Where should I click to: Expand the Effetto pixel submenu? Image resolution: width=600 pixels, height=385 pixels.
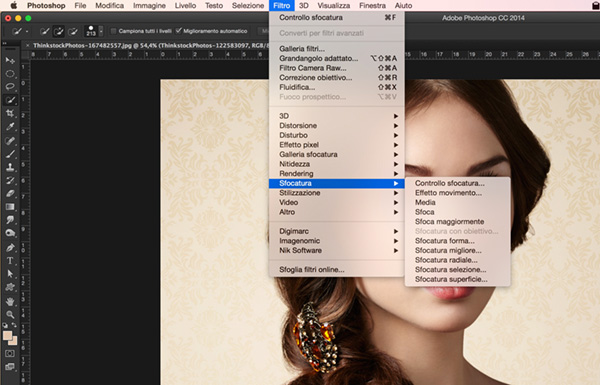[337, 145]
